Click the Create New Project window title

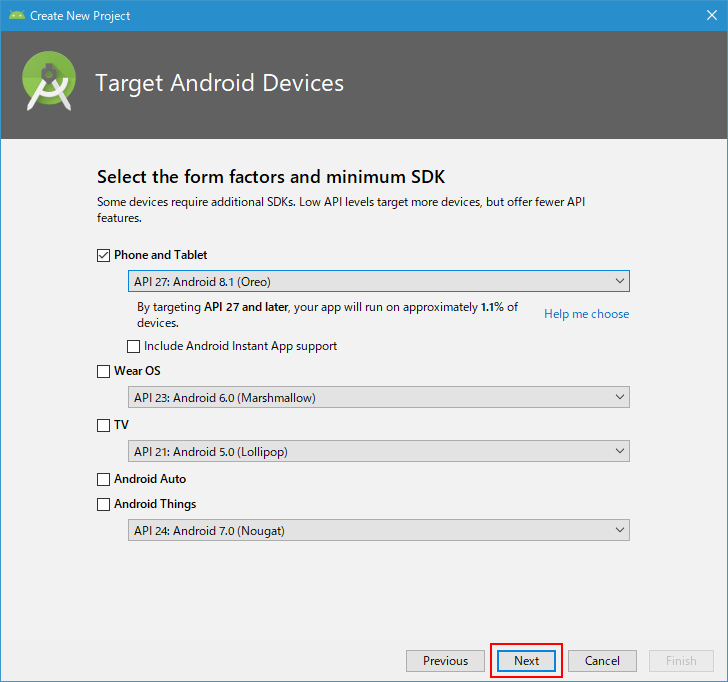pyautogui.click(x=80, y=16)
